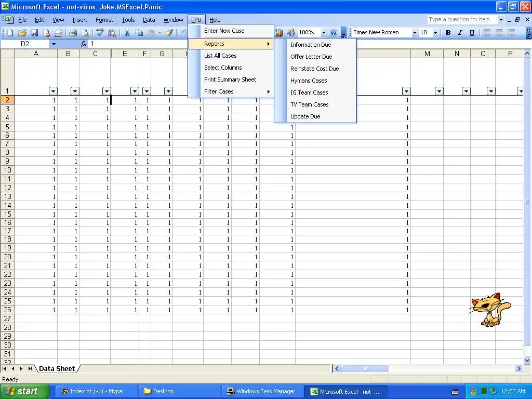Open the filter dropdown in column M
The width and height of the screenshot is (532, 399).
439,91
